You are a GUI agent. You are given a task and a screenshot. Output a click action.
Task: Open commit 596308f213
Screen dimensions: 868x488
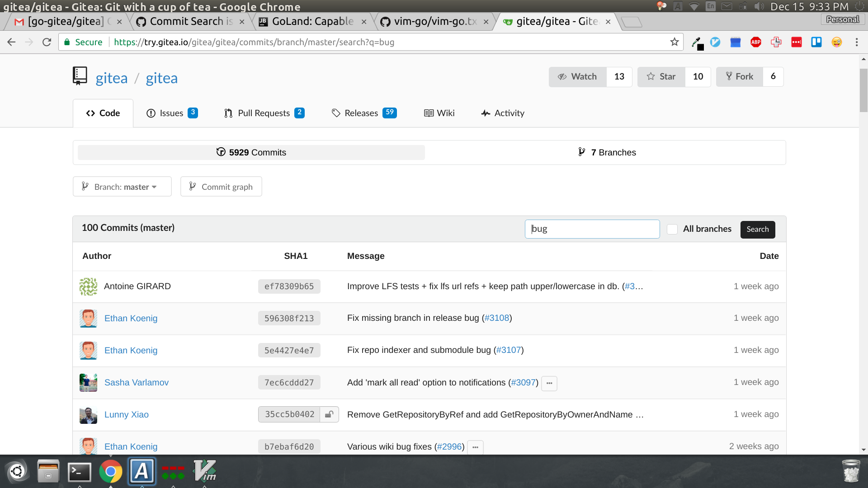tap(289, 319)
